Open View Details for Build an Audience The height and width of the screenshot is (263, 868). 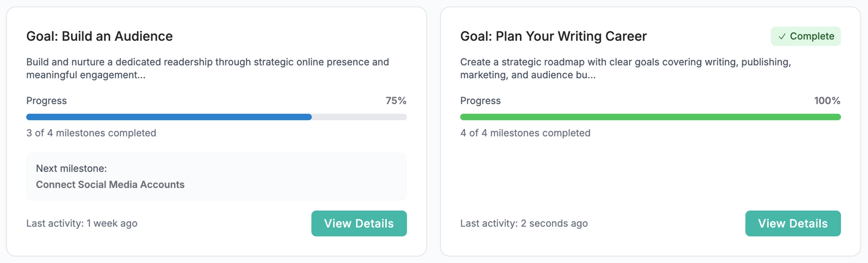[x=359, y=223]
